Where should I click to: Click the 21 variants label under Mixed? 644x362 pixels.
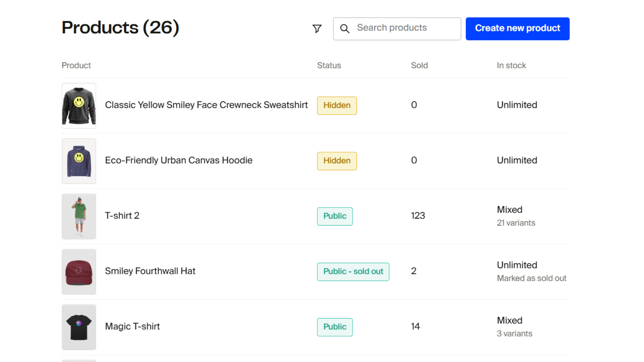point(516,223)
